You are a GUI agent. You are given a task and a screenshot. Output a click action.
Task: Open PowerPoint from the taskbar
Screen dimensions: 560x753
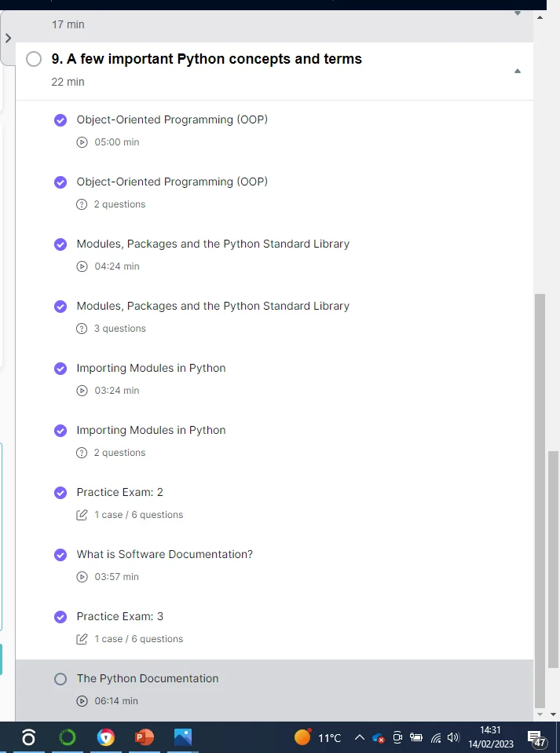coord(145,737)
